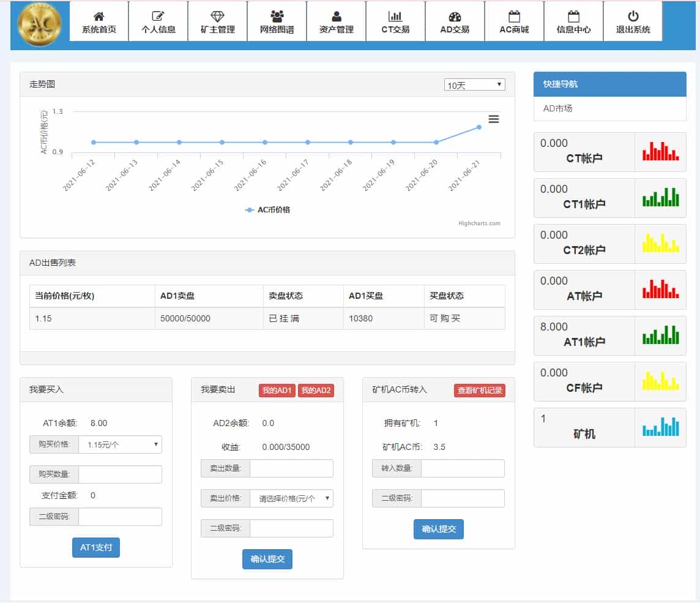Click the red CT帐户 bar chart icon
Viewport: 700px width, 603px height.
[660, 152]
